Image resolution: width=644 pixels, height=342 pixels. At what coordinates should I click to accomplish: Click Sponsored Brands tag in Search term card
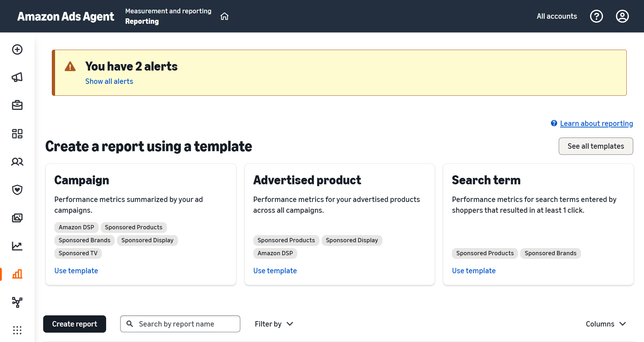pyautogui.click(x=550, y=253)
